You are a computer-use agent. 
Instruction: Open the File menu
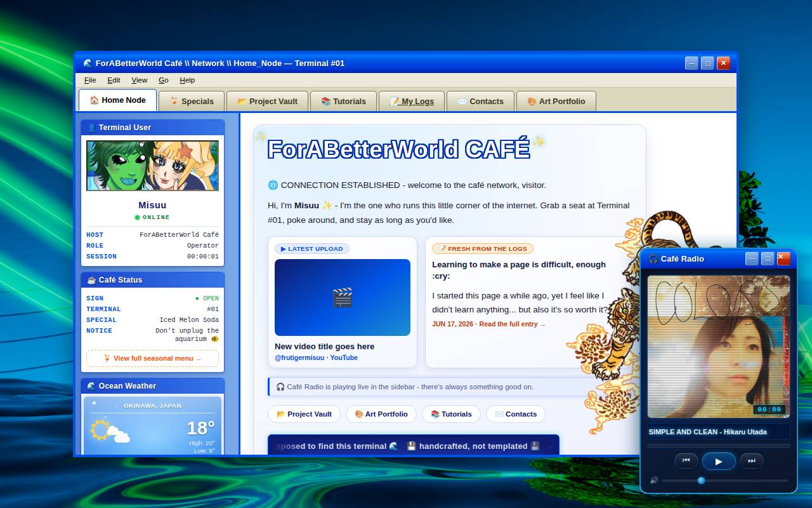click(x=90, y=80)
